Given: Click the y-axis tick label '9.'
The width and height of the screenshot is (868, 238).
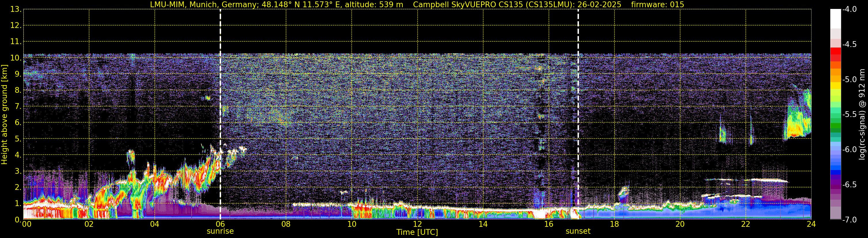Looking at the screenshot, I should (x=18, y=74).
